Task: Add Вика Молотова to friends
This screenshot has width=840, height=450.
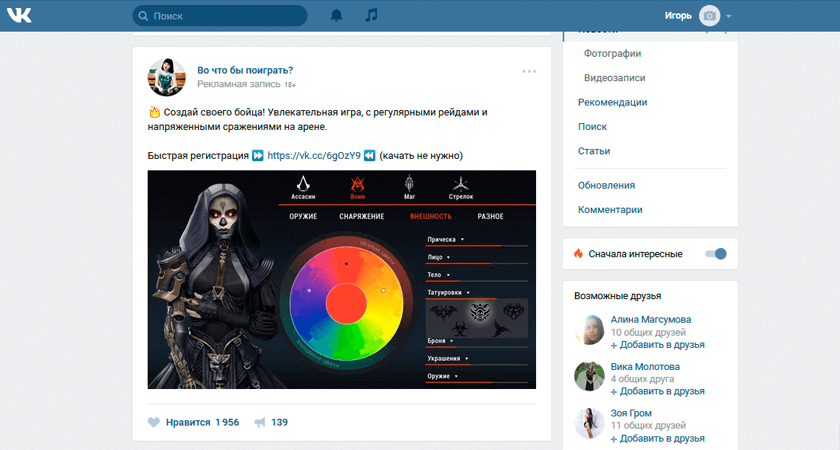Action: (657, 391)
